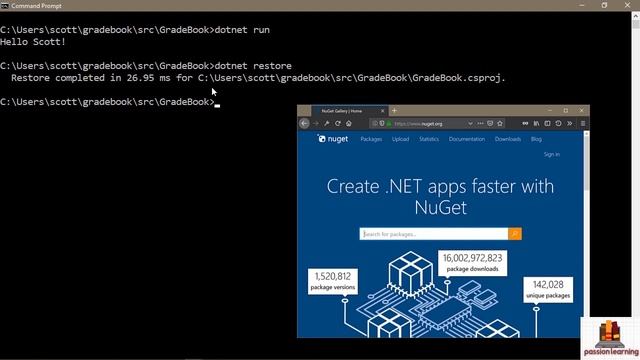640x360 pixels.
Task: Click the orange search button
Action: point(515,234)
